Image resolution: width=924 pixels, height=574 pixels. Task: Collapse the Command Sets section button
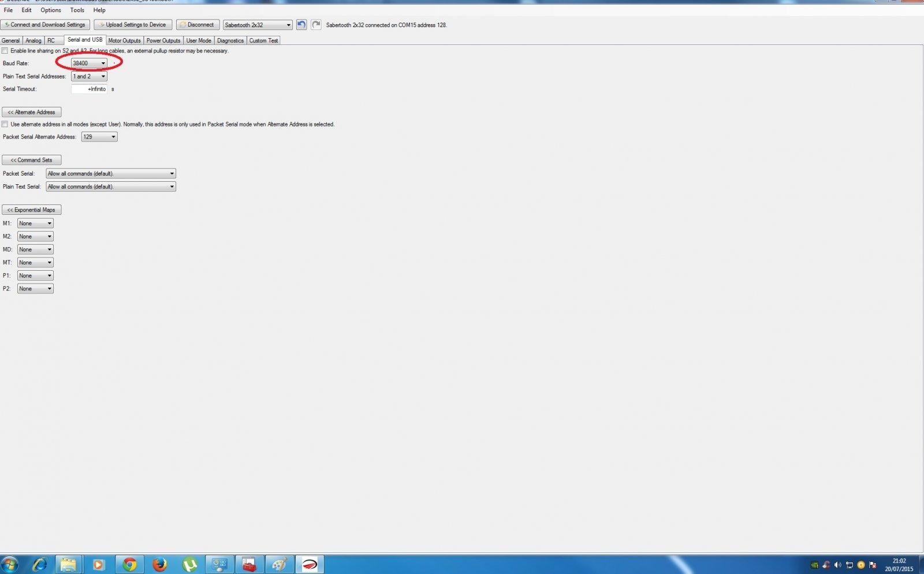32,160
